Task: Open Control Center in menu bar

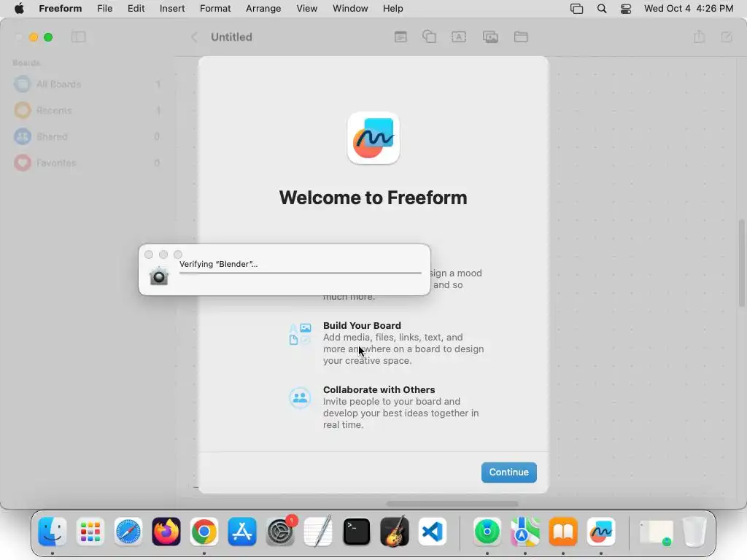Action: coord(625,9)
